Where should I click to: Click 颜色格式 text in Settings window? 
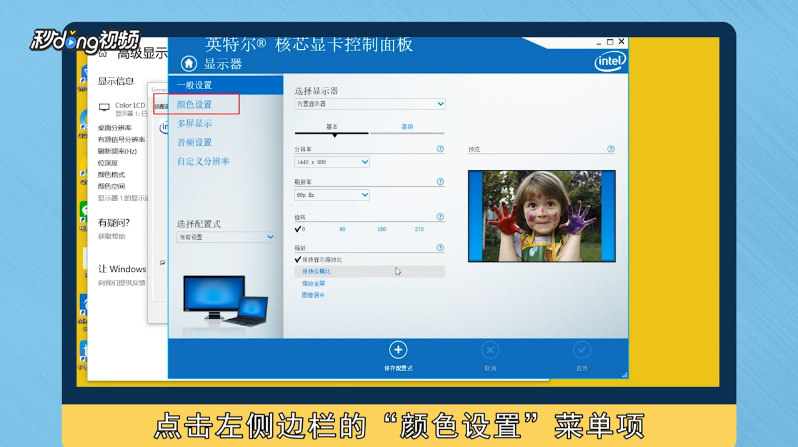point(111,175)
